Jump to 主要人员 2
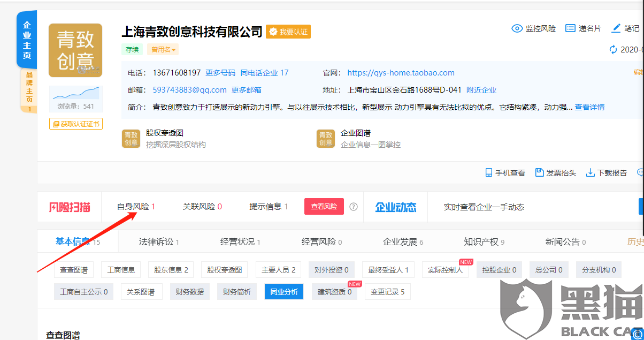 tap(278, 270)
